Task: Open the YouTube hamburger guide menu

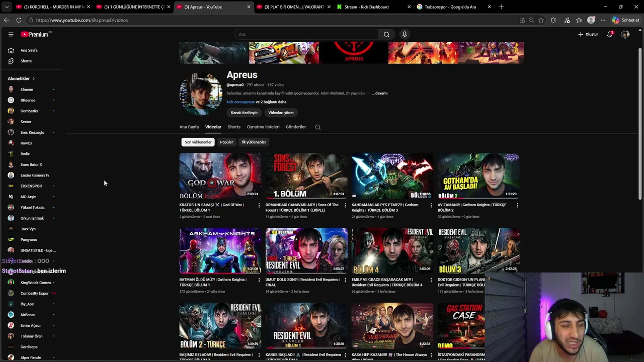Action: (11, 34)
